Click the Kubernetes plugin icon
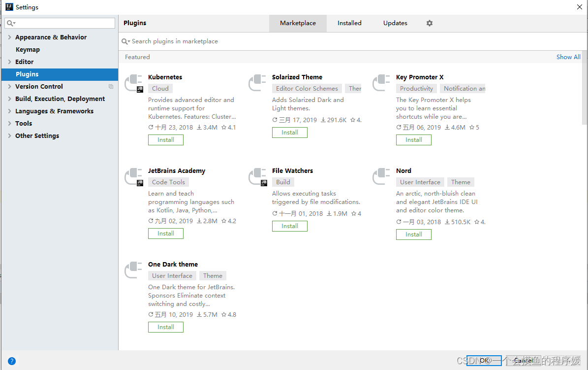 coord(133,83)
